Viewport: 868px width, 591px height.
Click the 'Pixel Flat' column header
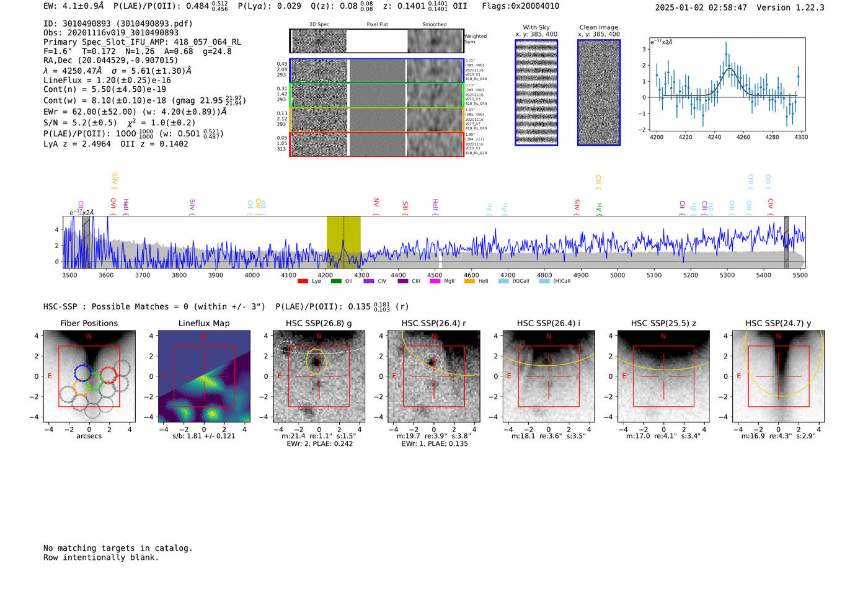click(x=377, y=24)
